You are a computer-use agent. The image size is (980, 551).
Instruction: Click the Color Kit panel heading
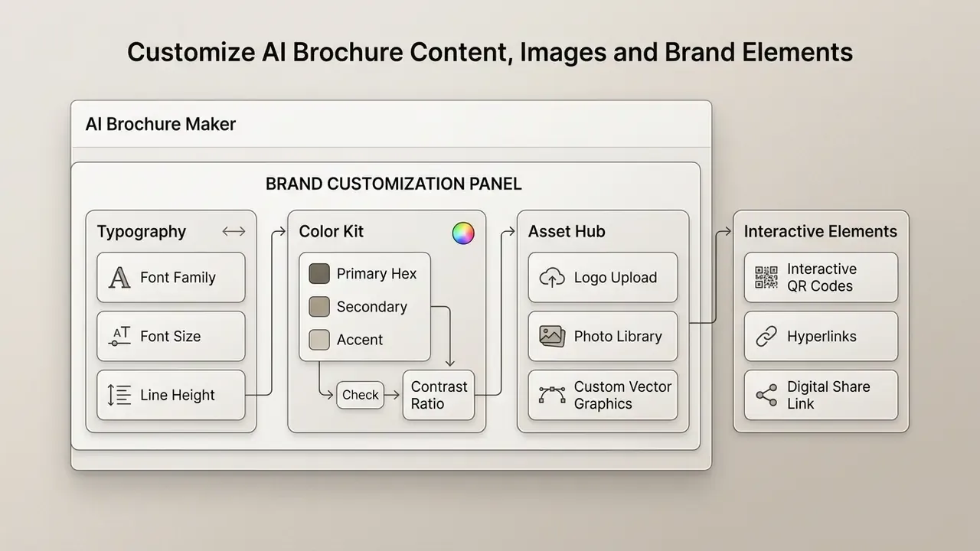pyautogui.click(x=332, y=231)
